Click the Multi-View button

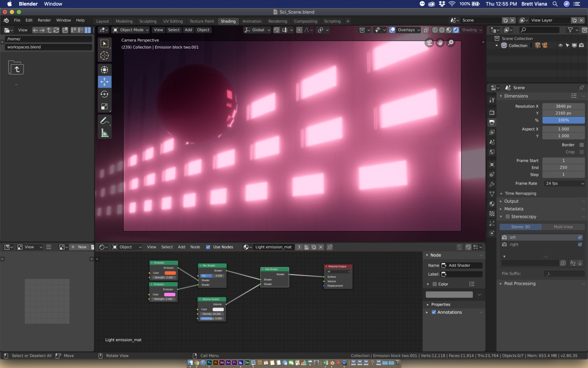click(563, 227)
